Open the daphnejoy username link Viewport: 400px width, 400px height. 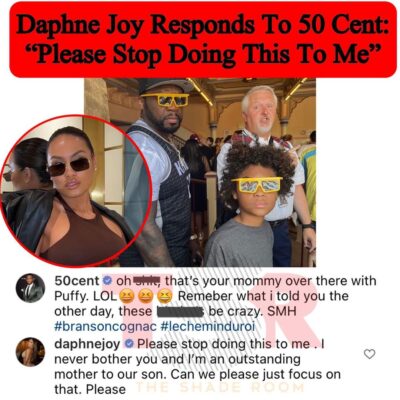(x=87, y=344)
